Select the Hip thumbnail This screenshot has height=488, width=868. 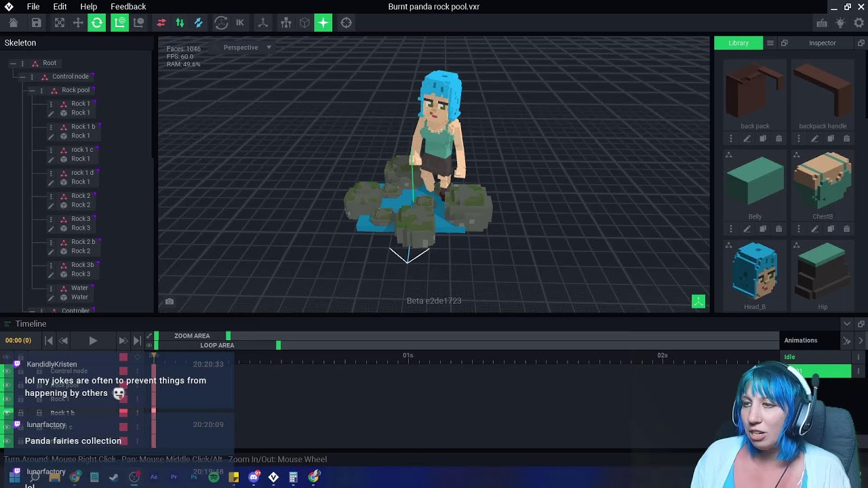coord(823,272)
